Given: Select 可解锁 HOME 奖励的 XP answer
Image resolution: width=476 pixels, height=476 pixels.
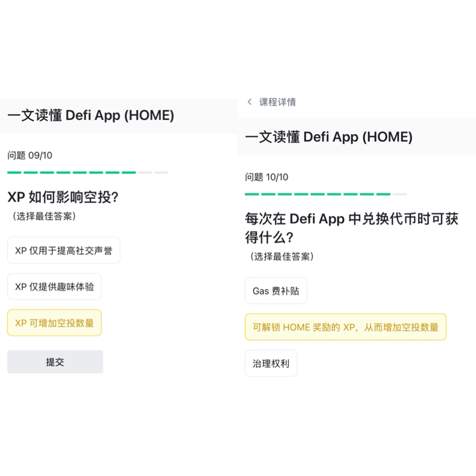Looking at the screenshot, I should (x=345, y=327).
